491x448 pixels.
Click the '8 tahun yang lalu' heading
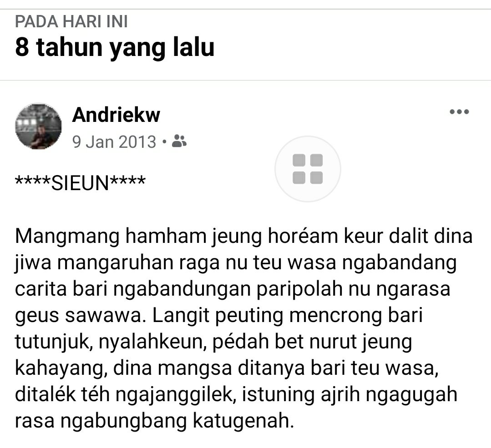tap(115, 48)
